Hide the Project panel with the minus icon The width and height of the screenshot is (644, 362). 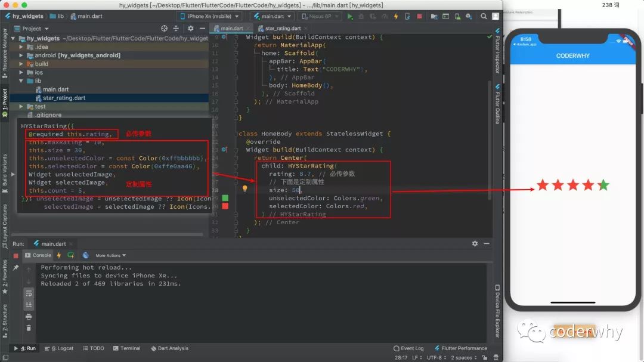click(202, 29)
